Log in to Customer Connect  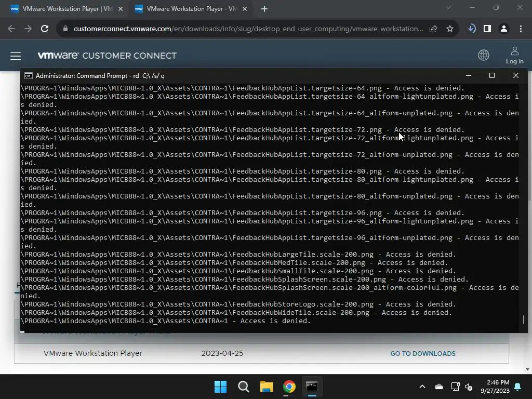(515, 55)
